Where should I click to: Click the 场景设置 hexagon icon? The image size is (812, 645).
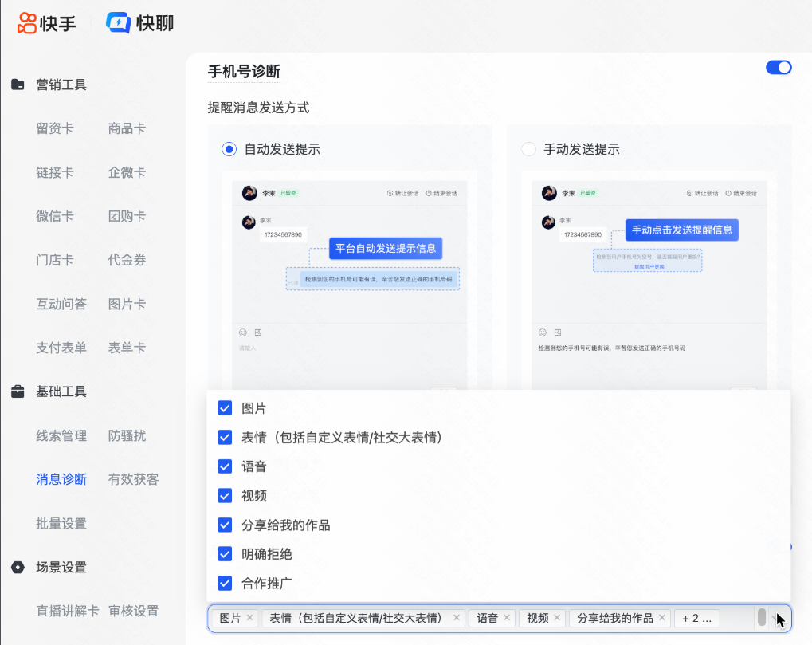coord(18,568)
